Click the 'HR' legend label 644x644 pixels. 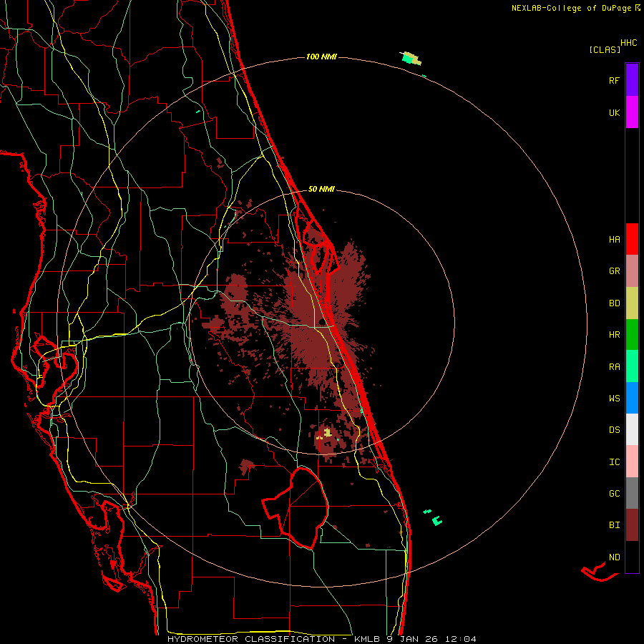(614, 335)
